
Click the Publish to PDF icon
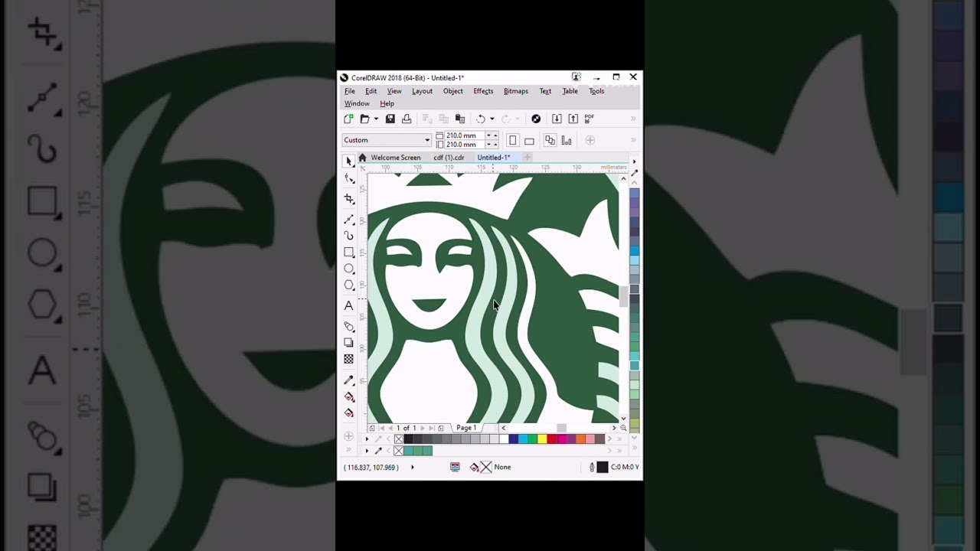pyautogui.click(x=589, y=119)
